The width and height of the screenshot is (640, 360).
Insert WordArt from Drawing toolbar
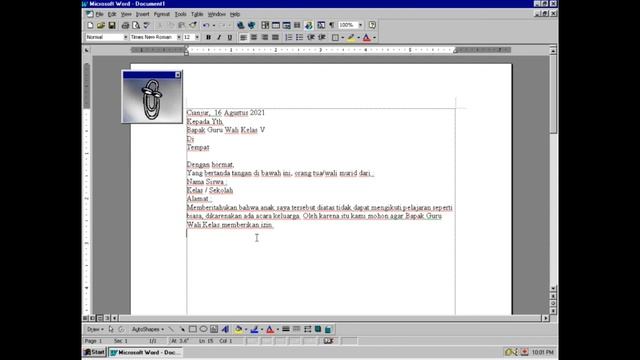(225, 329)
